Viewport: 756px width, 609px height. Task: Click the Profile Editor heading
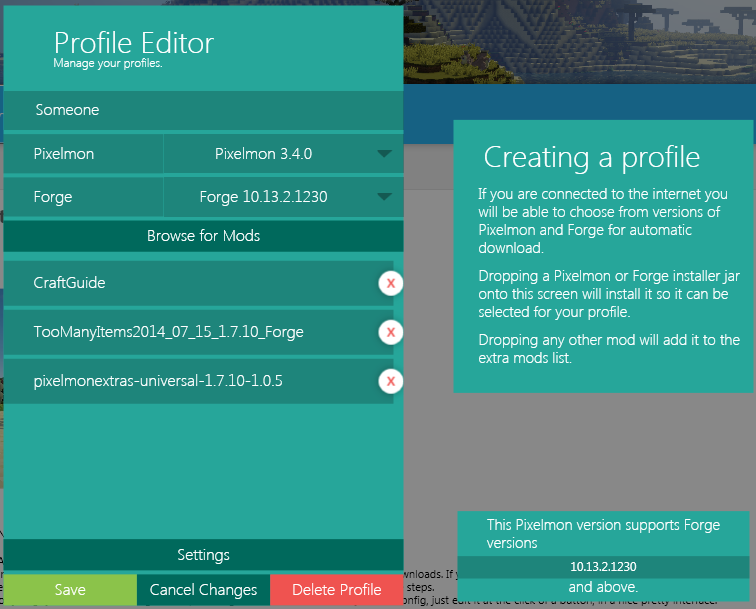point(134,43)
